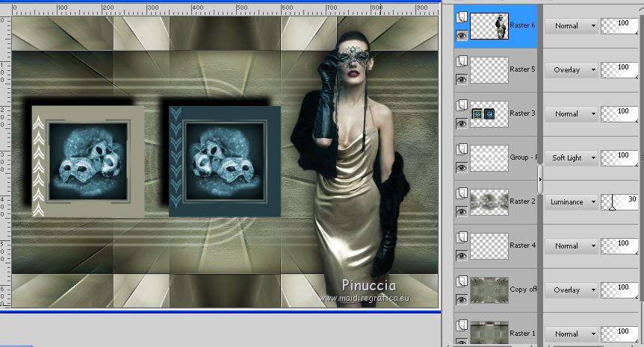The image size is (644, 347).
Task: Click the beige framed masks picture on canvas
Action: [x=88, y=161]
